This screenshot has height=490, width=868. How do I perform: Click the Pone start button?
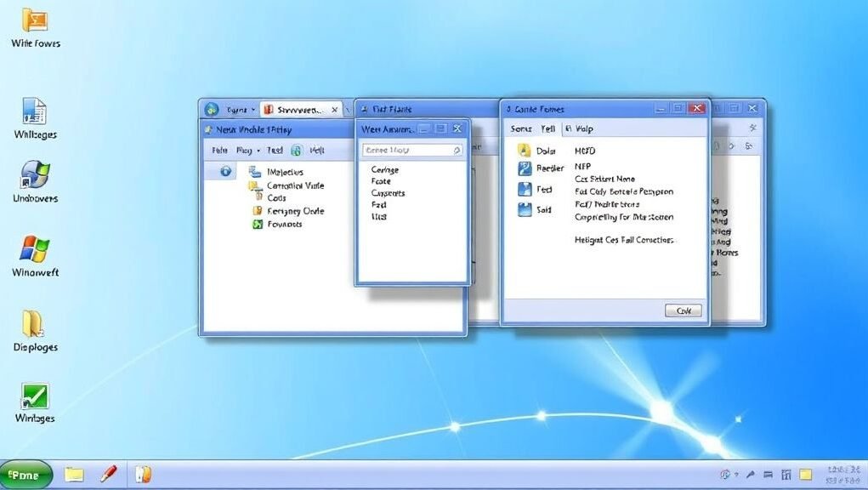(x=26, y=474)
